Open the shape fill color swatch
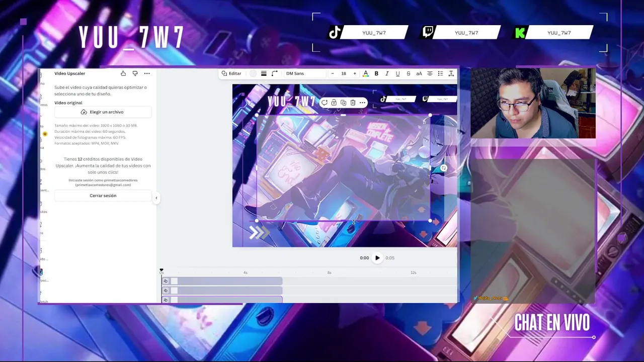This screenshot has width=644, height=362. click(253, 73)
